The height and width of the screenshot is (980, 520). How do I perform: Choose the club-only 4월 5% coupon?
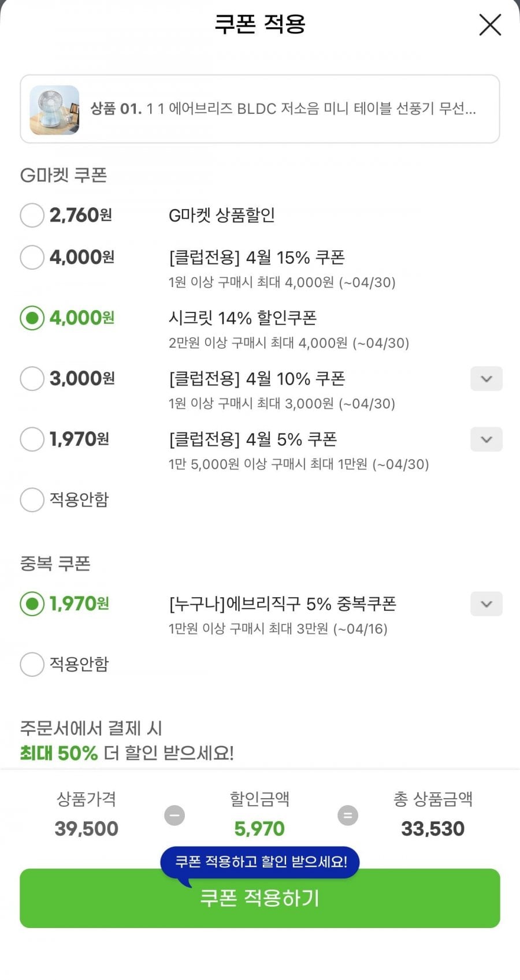coord(32,439)
